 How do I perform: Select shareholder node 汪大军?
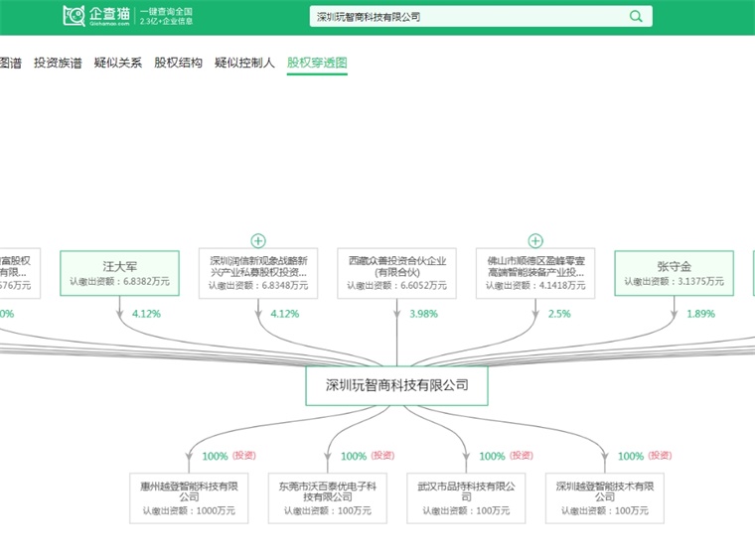click(x=119, y=274)
